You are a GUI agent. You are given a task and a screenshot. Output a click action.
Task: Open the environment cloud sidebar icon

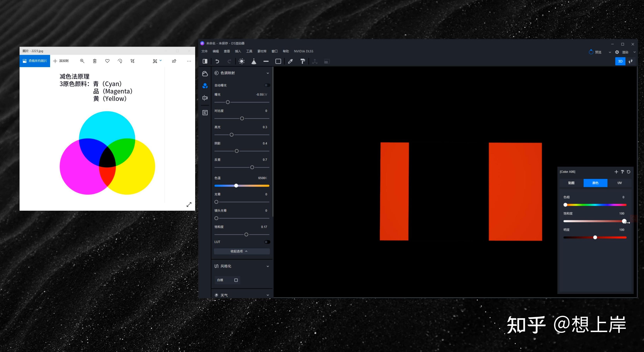point(205,74)
